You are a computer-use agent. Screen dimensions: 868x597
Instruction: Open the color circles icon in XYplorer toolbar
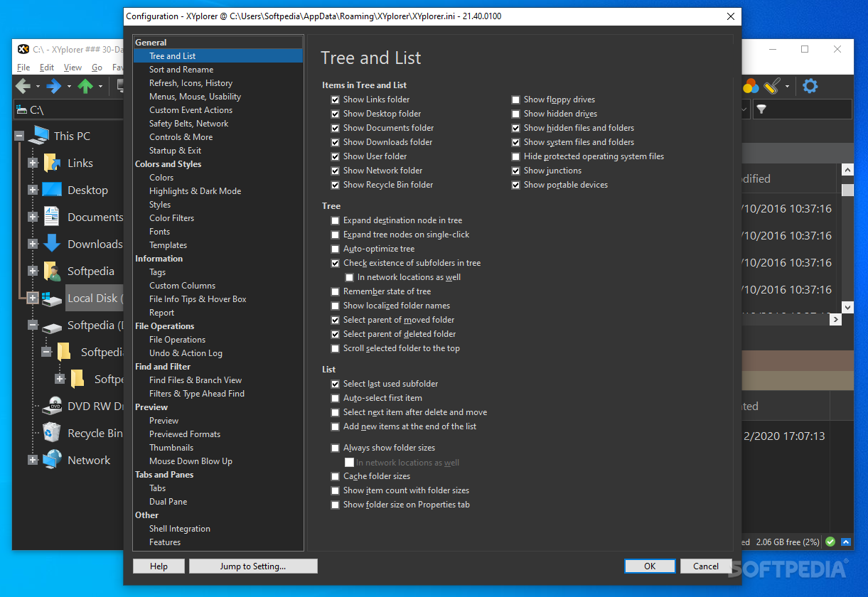(751, 87)
